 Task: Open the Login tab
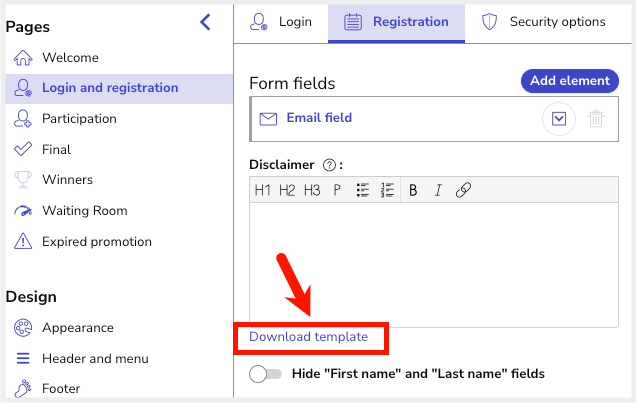pyautogui.click(x=282, y=21)
